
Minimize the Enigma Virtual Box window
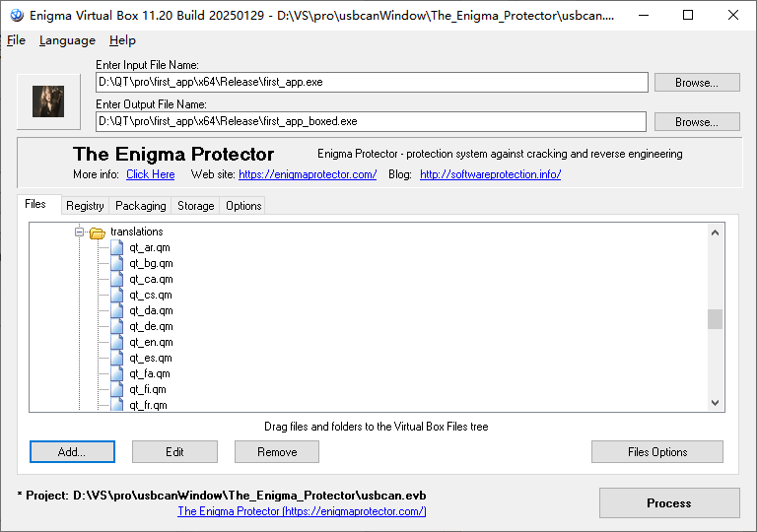[643, 16]
